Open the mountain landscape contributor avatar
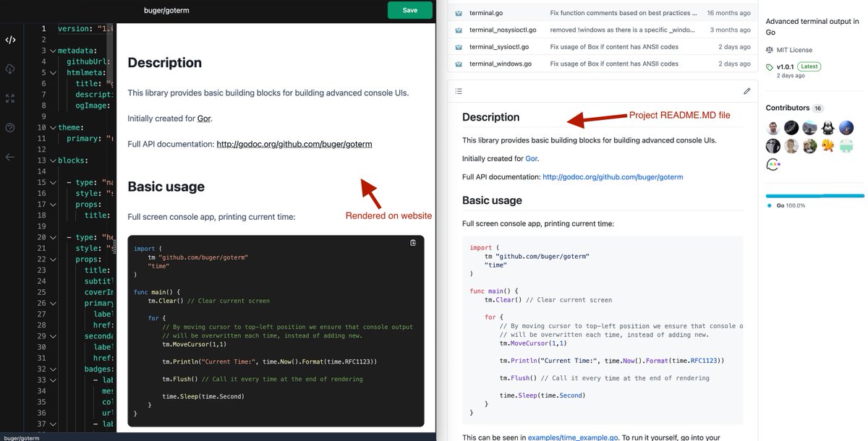868x441 pixels. point(809,128)
